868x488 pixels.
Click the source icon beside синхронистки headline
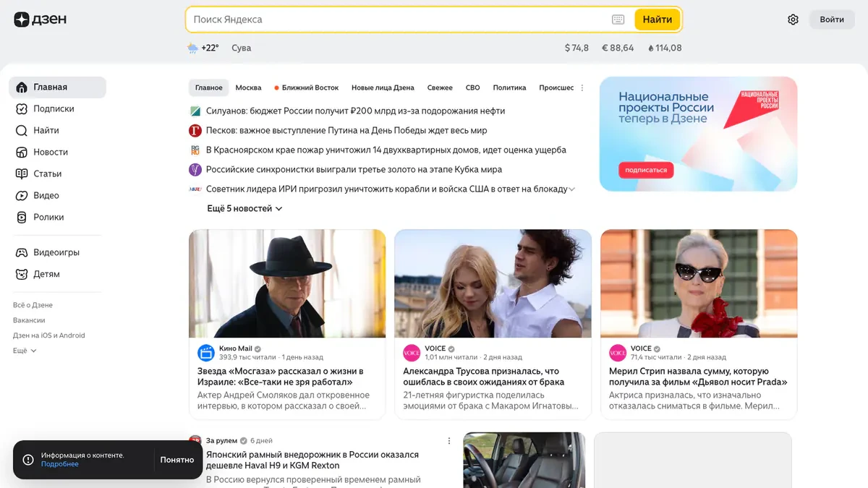195,170
